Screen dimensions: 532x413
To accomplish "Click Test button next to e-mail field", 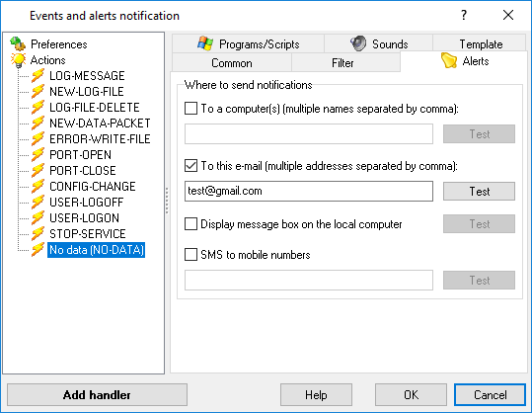I will click(x=479, y=192).
